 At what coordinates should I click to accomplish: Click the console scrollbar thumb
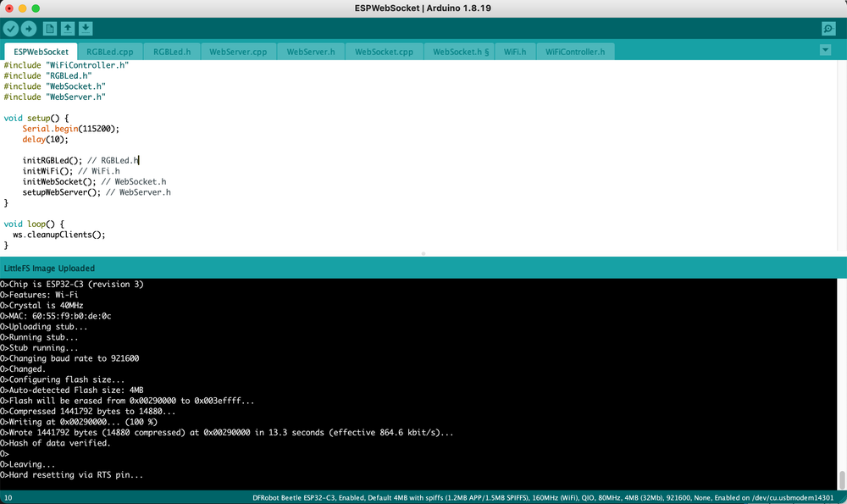tap(841, 479)
